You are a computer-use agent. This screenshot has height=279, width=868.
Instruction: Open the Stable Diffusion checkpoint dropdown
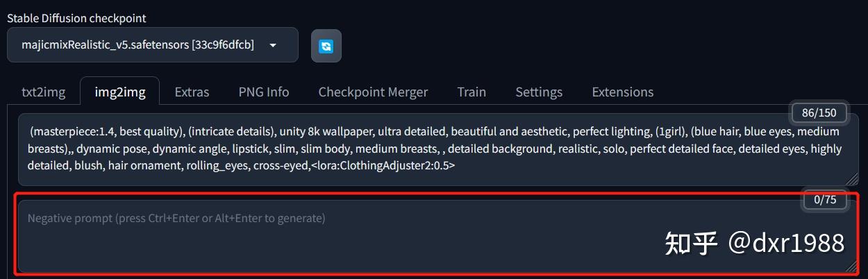pyautogui.click(x=152, y=45)
